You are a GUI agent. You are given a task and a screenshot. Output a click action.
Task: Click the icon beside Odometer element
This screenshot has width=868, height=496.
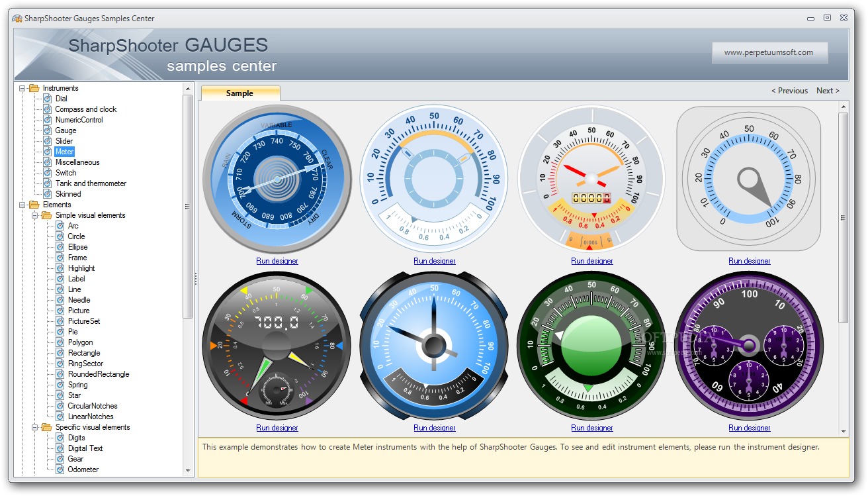[60, 470]
